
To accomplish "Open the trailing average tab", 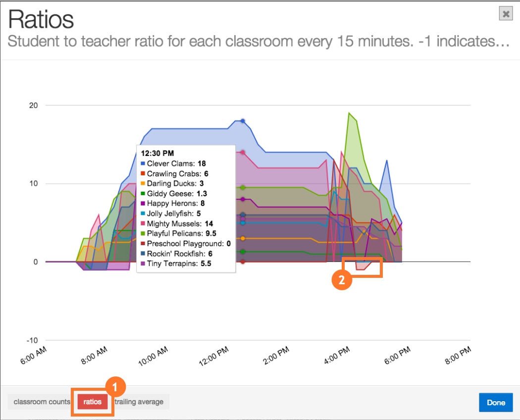I will (141, 402).
